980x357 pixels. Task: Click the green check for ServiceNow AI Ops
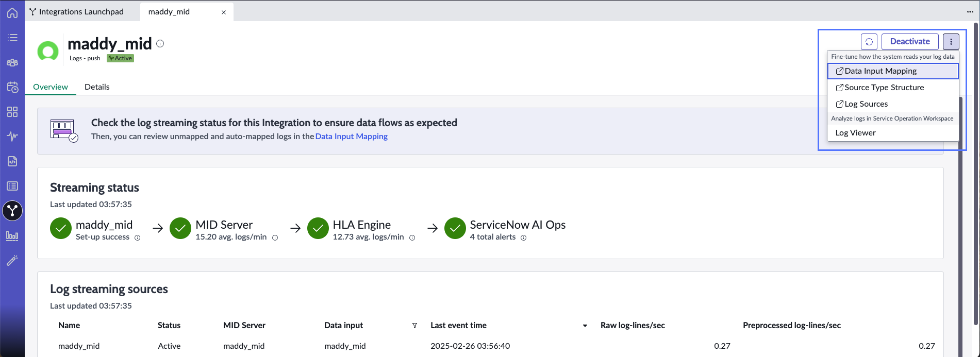point(455,228)
